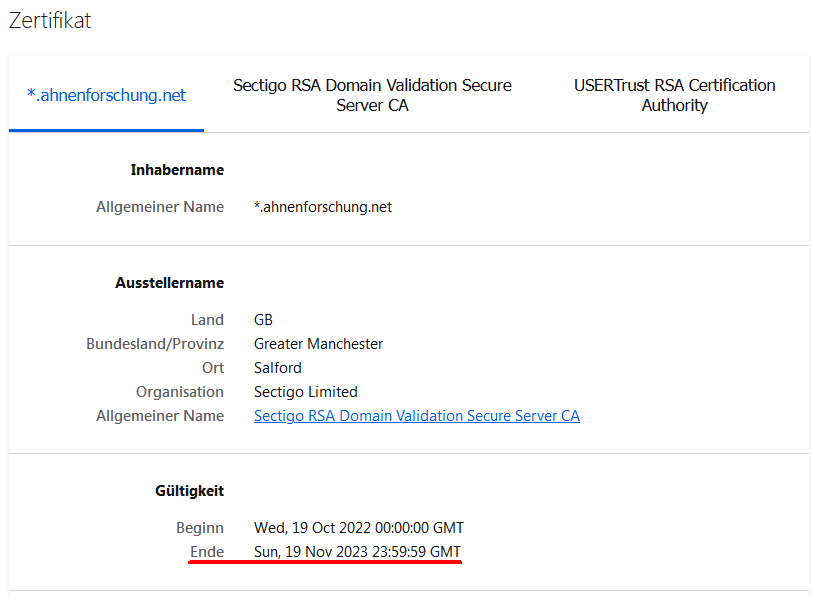Click the Ort field label
Viewport: 814px width, 596px height.
click(212, 368)
